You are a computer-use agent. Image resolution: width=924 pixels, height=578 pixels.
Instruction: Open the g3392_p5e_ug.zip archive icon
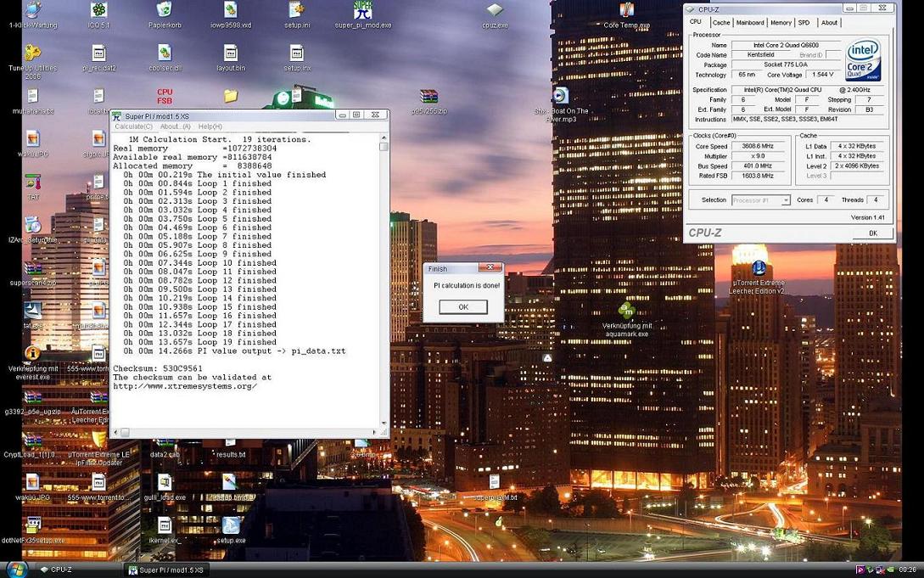(33, 402)
